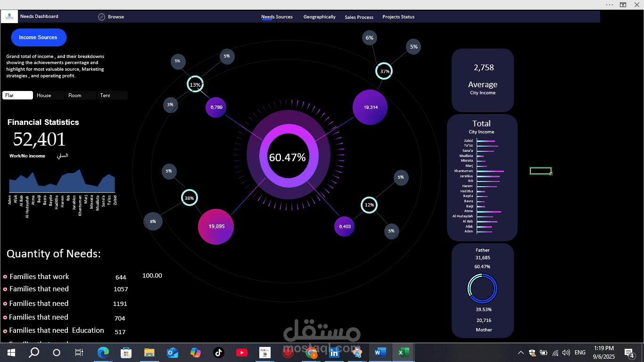Click the Browse link in the header
Image resolution: width=644 pixels, height=362 pixels.
pos(116,17)
